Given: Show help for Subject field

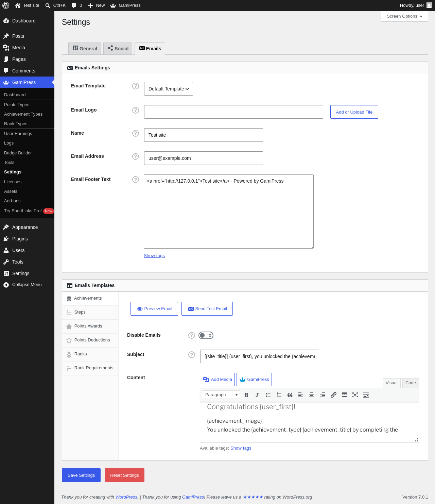Looking at the screenshot, I should pyautogui.click(x=192, y=355).
